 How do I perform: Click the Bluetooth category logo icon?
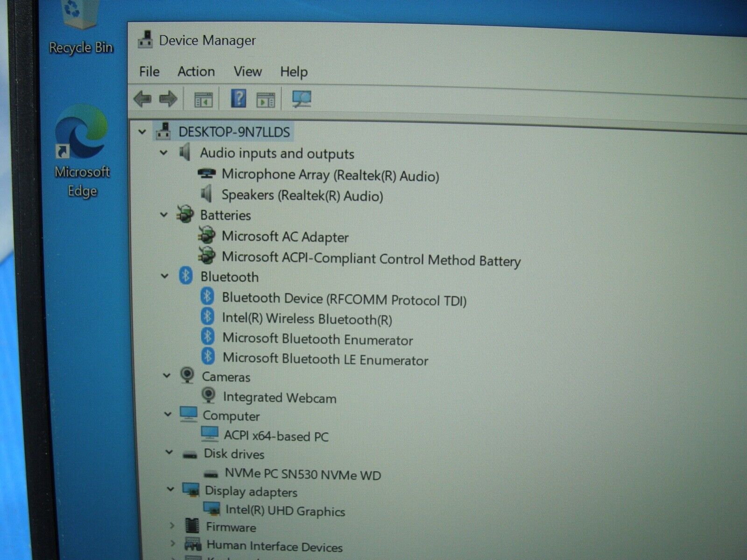186,276
